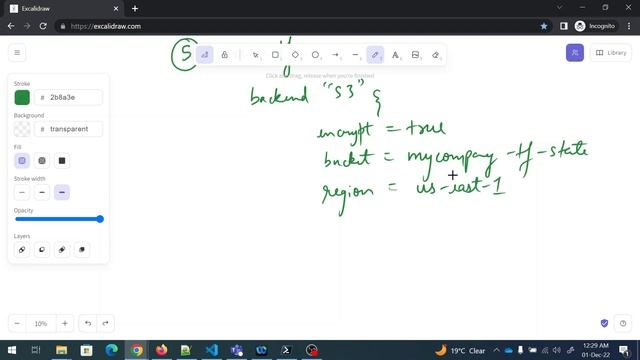Screen dimensions: 640x360
Task: Zoom in with the plus button
Action: point(65,323)
